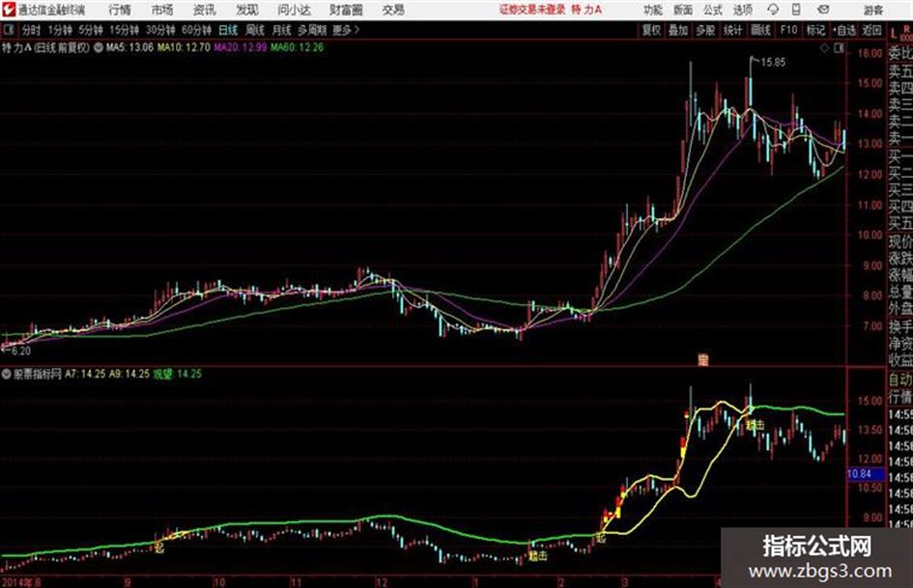This screenshot has width=913, height=588.
Task: Switch to 分时 period tab
Action: pos(31,30)
